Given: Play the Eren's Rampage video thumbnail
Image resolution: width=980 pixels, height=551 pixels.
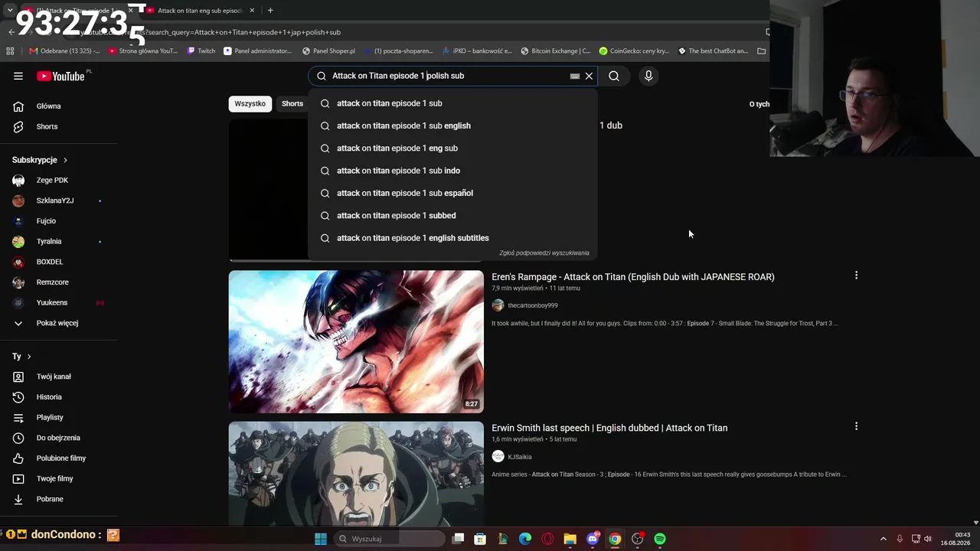Looking at the screenshot, I should [356, 341].
